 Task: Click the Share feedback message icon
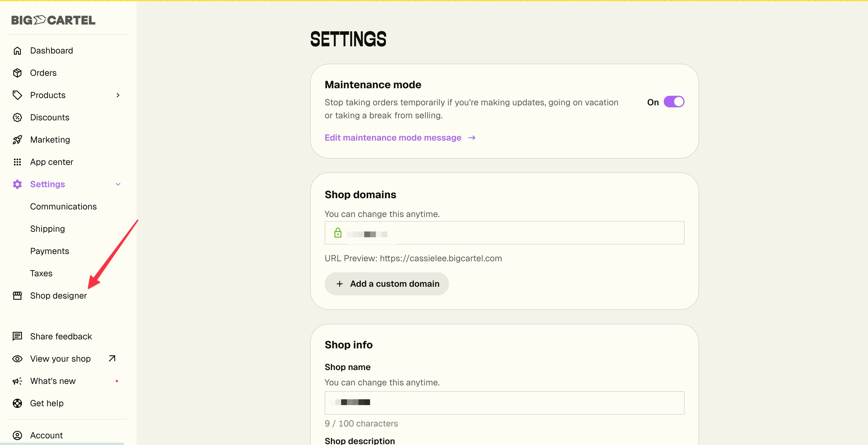pyautogui.click(x=17, y=336)
